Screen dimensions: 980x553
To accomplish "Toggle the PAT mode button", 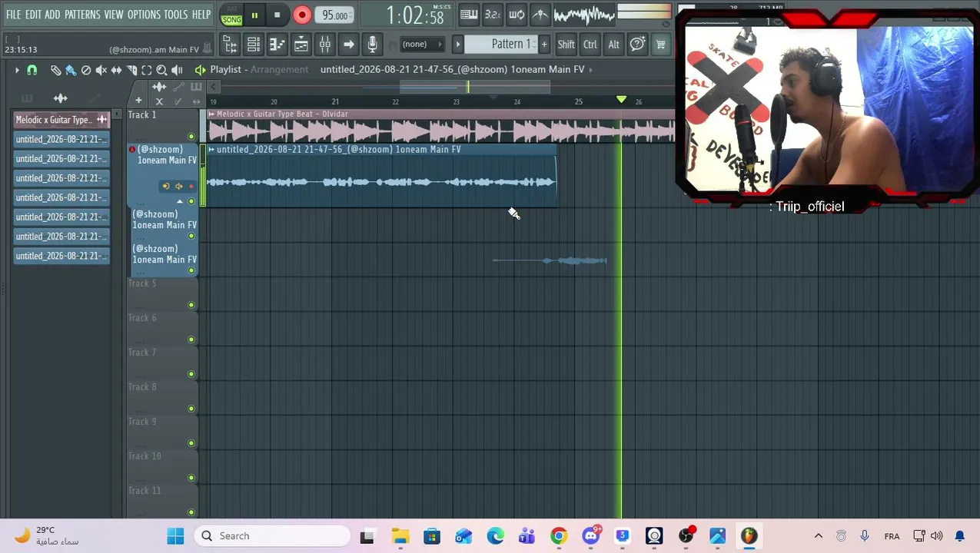I will click(x=231, y=10).
